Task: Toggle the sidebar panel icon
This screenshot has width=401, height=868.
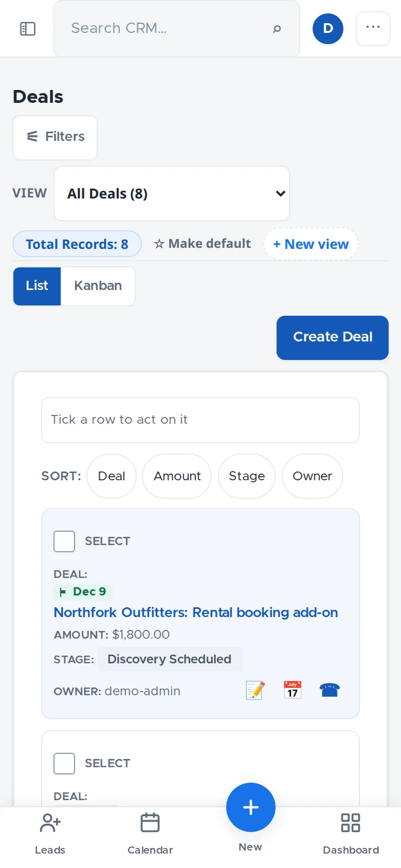Action: (28, 29)
